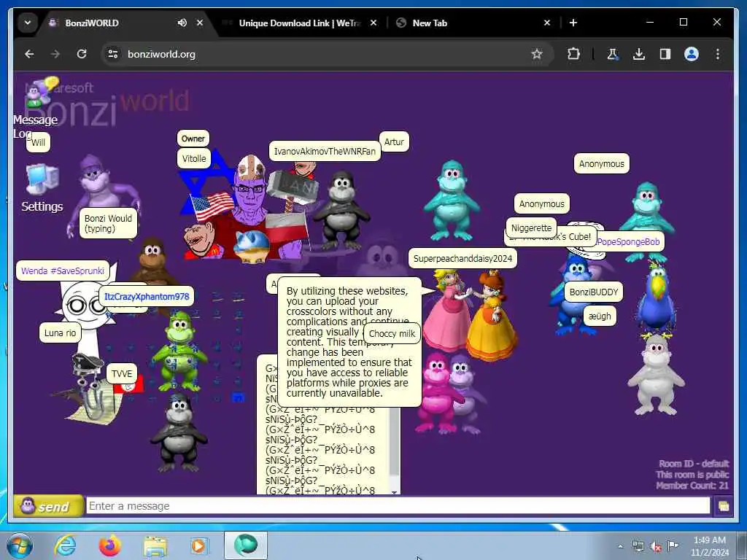Screen dimensions: 747x560
Task: Click the Luna rio name tag
Action: point(60,332)
